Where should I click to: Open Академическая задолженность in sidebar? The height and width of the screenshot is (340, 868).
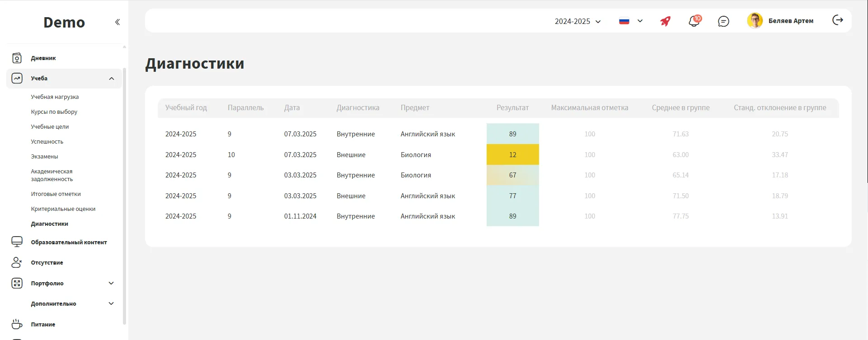52,175
